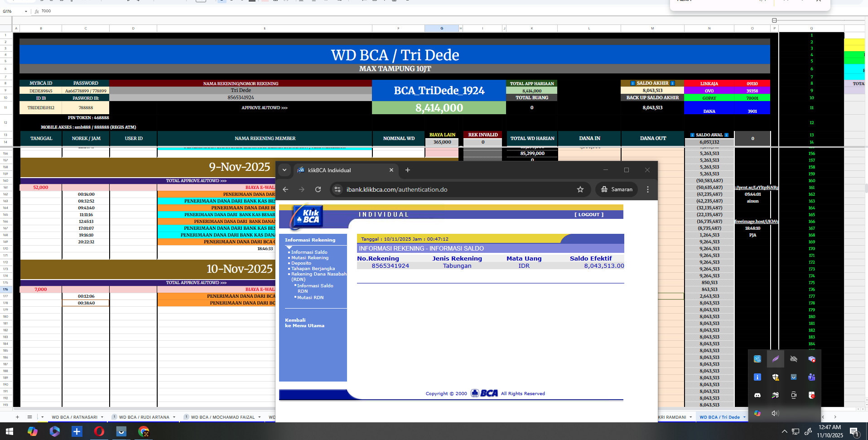Select the red LINKAJA cell
The width and height of the screenshot is (868, 440).
(x=709, y=84)
